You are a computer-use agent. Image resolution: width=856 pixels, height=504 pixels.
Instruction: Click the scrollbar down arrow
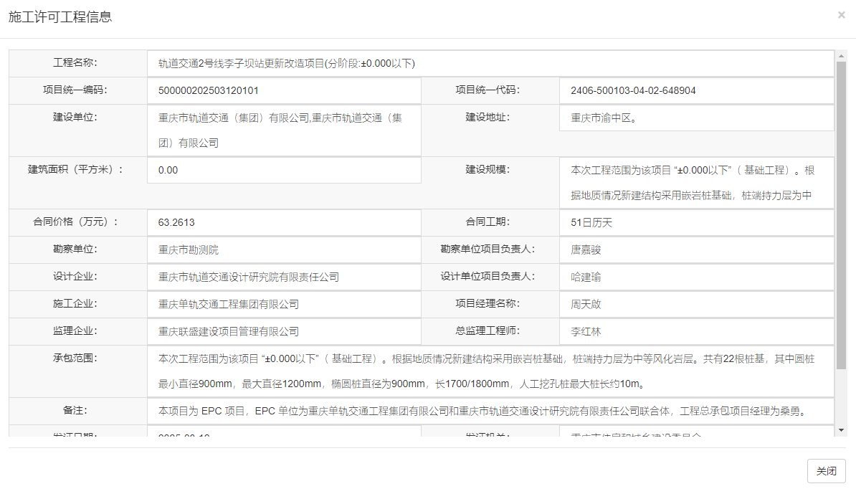pyautogui.click(x=841, y=430)
